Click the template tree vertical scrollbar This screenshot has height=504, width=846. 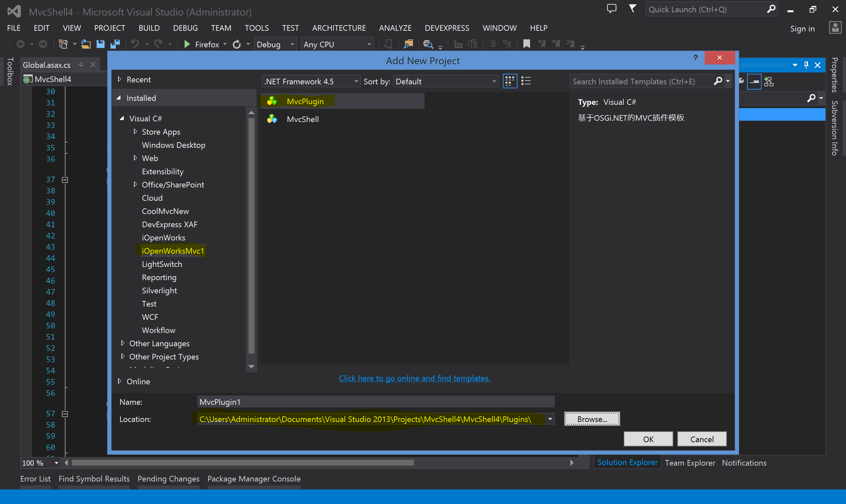(x=251, y=236)
